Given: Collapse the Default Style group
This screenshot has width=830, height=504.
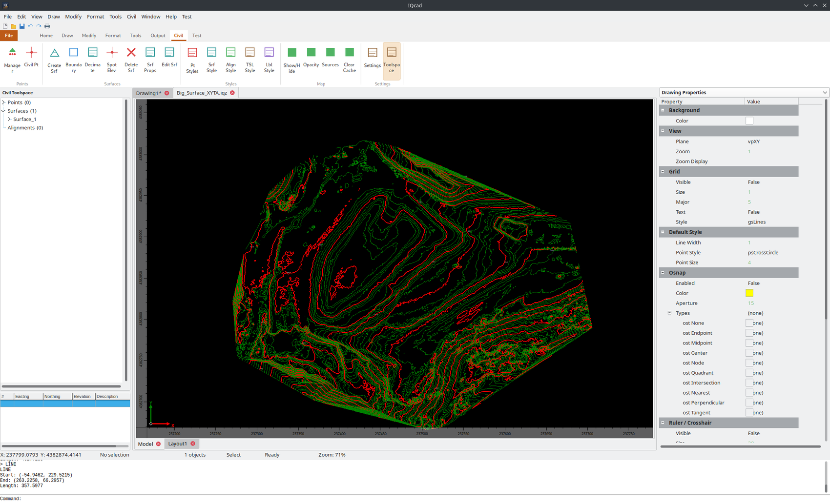Looking at the screenshot, I should pos(663,232).
